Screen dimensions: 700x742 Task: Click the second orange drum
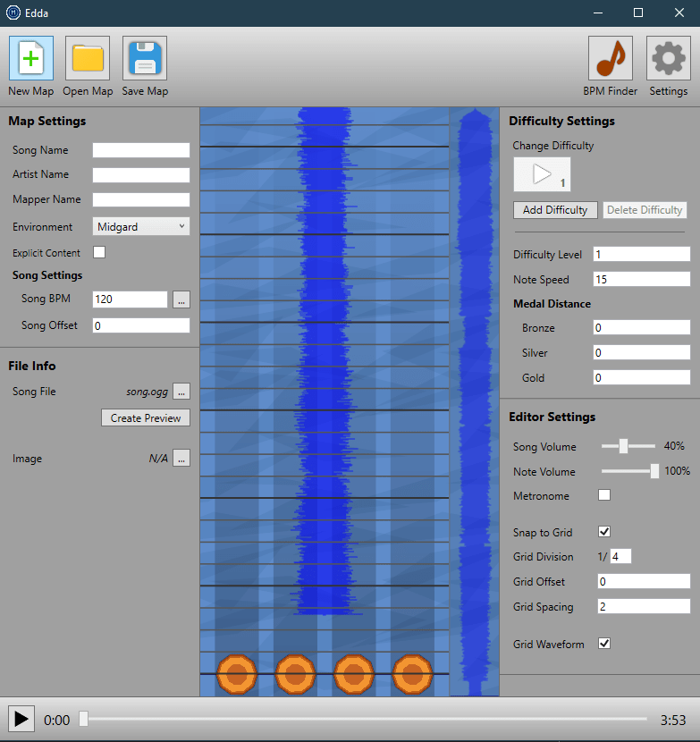pyautogui.click(x=295, y=674)
